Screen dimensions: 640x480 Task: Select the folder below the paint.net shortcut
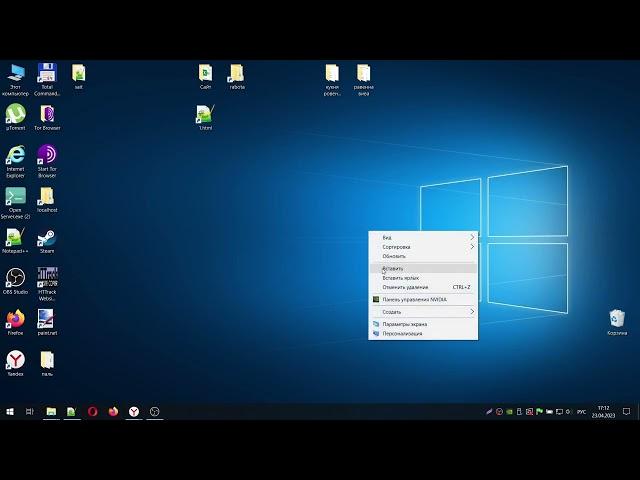point(47,363)
